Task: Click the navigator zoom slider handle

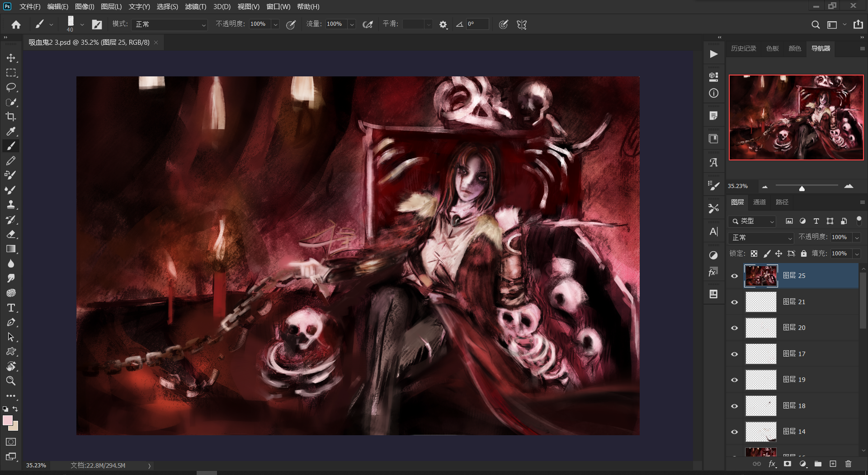Action: point(802,188)
